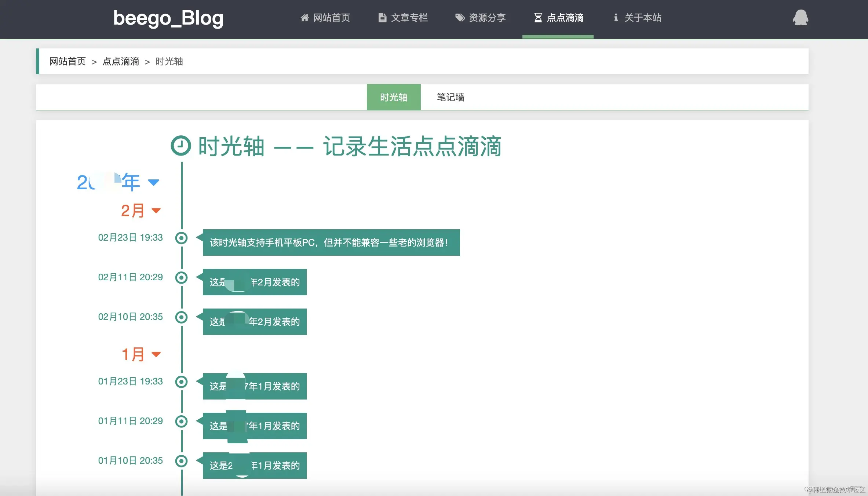The width and height of the screenshot is (868, 496).
Task: Click the year label ending with 年
Action: [x=108, y=182]
